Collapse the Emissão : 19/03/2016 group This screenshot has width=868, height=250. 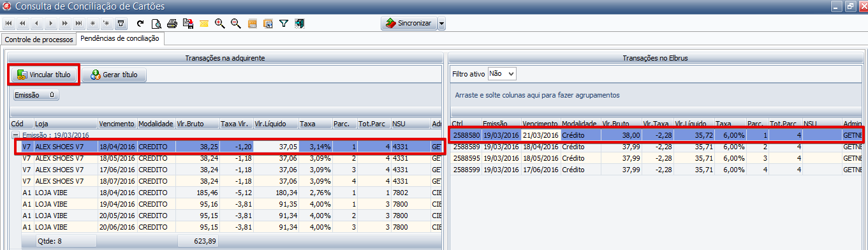pos(16,135)
